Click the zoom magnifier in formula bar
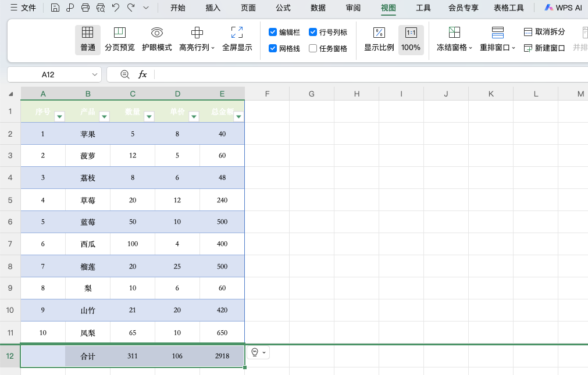Viewport: 588px width, 375px height. coord(125,74)
